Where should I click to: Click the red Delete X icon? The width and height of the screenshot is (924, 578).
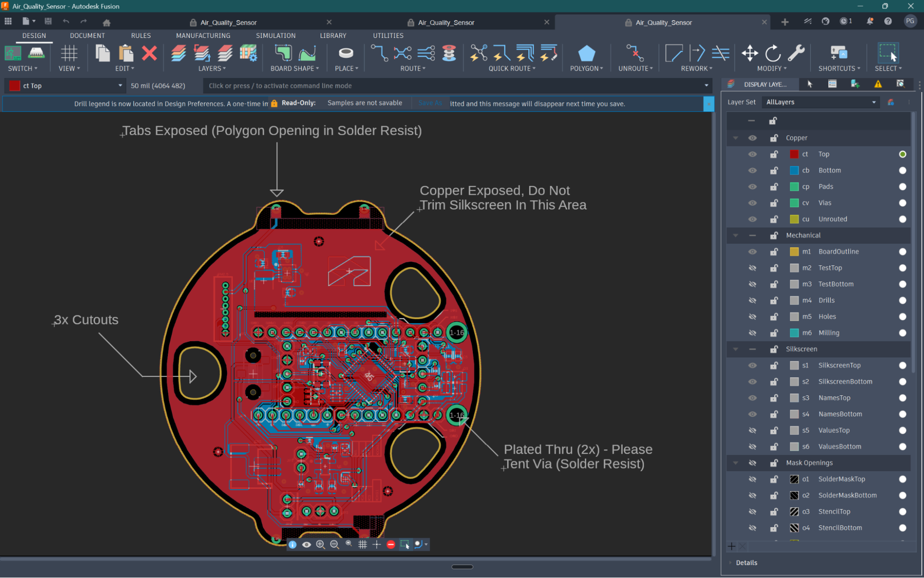[149, 54]
